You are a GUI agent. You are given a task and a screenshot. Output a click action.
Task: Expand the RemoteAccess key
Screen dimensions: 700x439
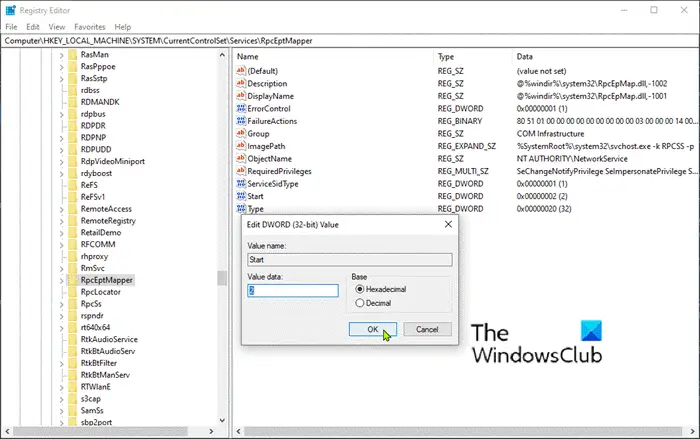click(62, 209)
